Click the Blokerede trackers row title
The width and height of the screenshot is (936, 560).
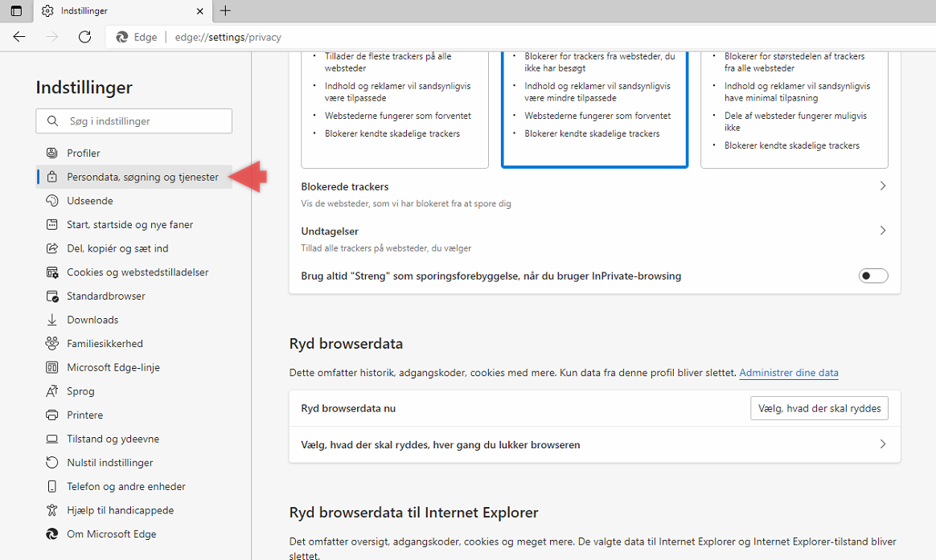[x=344, y=186]
